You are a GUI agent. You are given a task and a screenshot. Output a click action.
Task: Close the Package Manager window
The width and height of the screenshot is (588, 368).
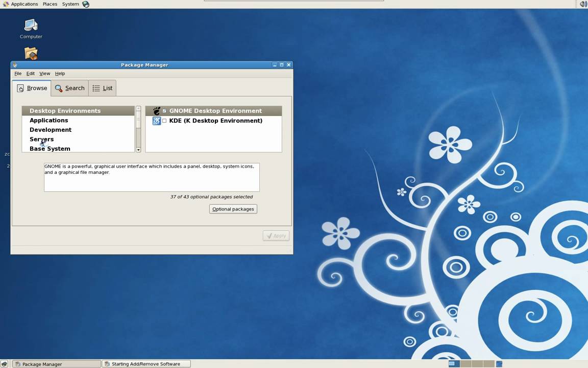point(289,65)
